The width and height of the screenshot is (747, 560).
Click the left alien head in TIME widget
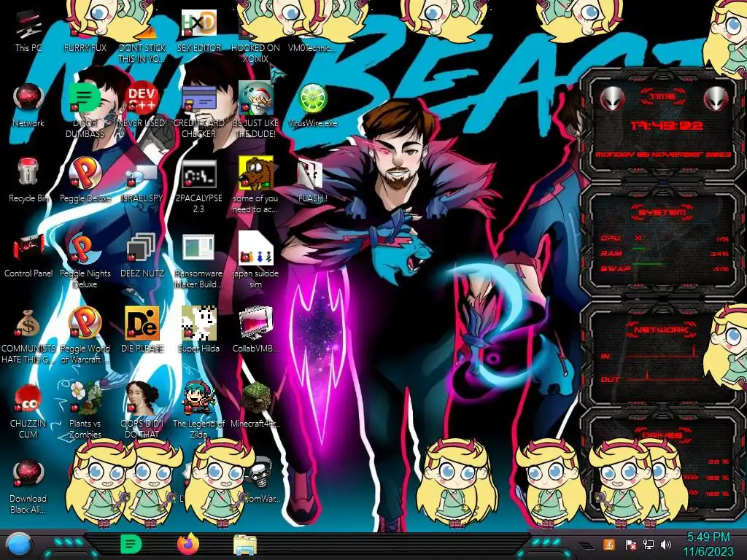click(x=612, y=98)
